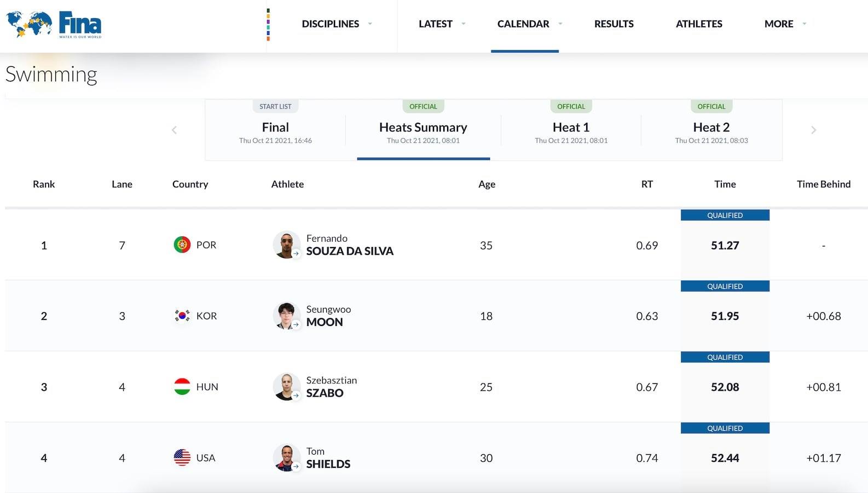
Task: Open Fernando Souza Da Silva's profile photo
Action: pos(286,245)
